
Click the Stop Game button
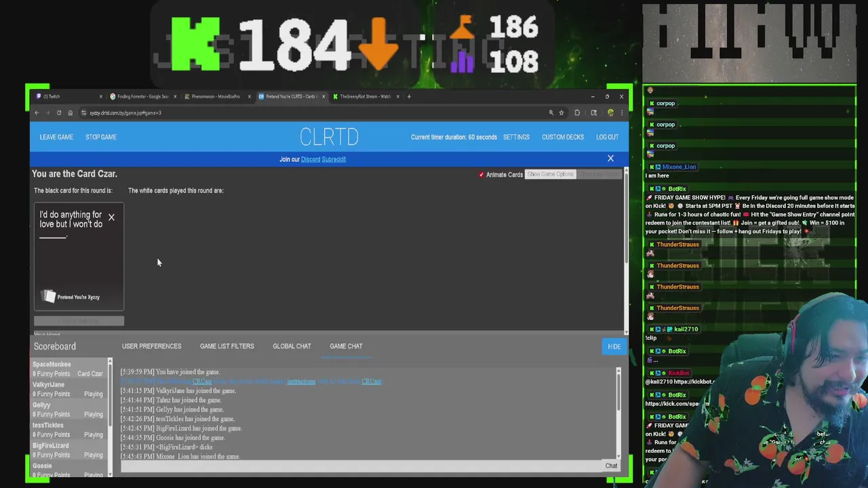coord(101,137)
